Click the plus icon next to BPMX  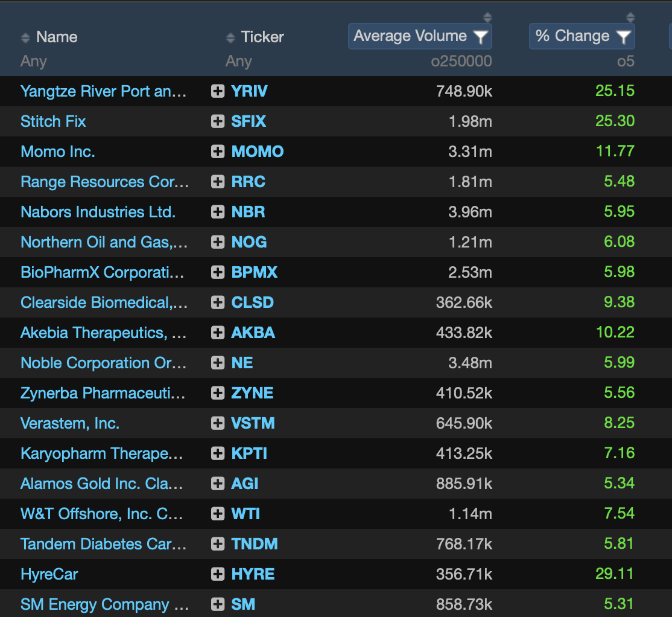click(x=218, y=272)
